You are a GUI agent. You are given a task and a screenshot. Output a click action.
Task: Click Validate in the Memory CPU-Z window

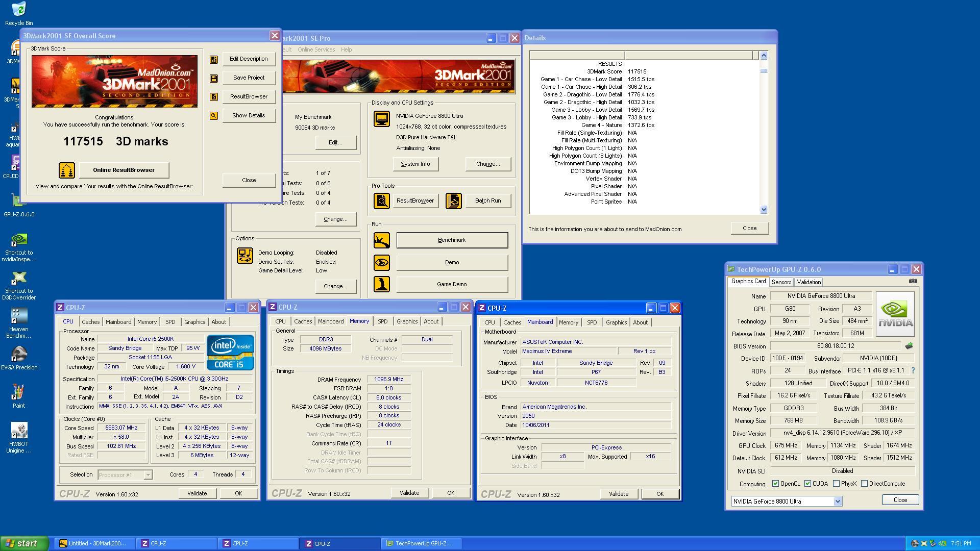point(409,493)
